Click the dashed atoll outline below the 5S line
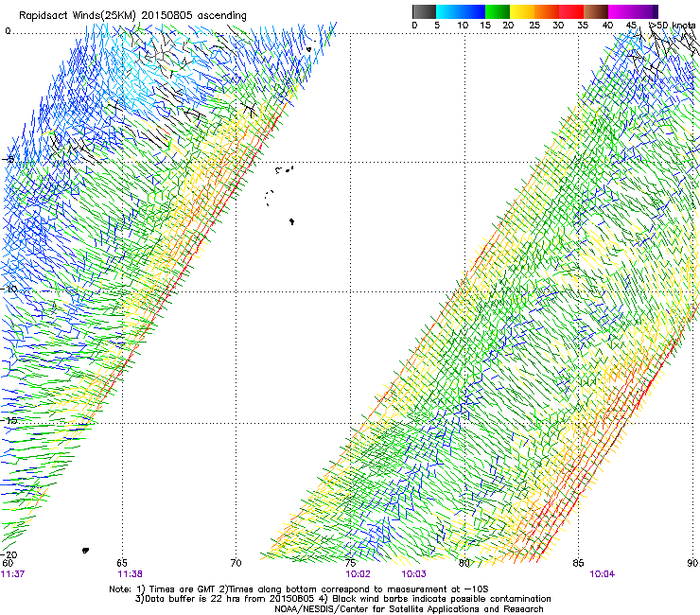Image resolution: width=700 pixels, height=615 pixels. [x=270, y=198]
